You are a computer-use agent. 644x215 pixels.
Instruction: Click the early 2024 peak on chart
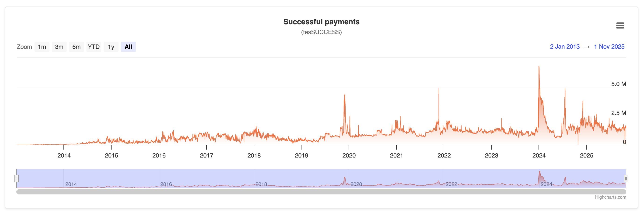[x=539, y=66]
